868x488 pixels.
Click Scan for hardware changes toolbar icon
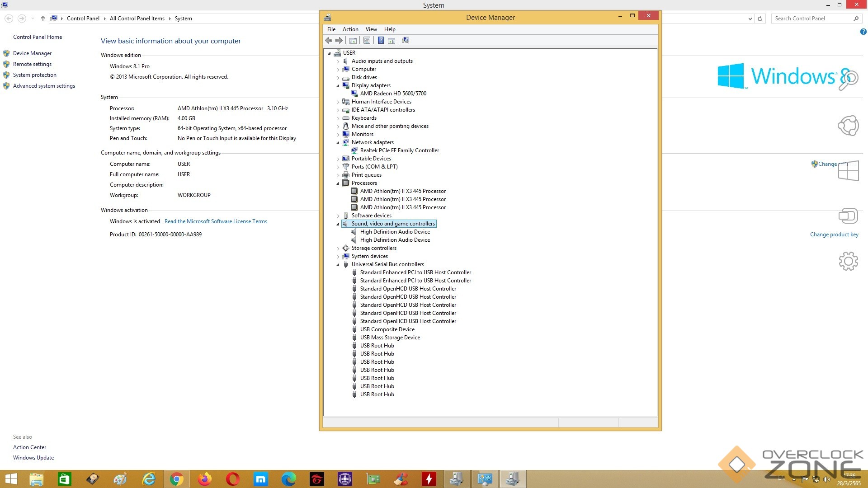(x=406, y=41)
